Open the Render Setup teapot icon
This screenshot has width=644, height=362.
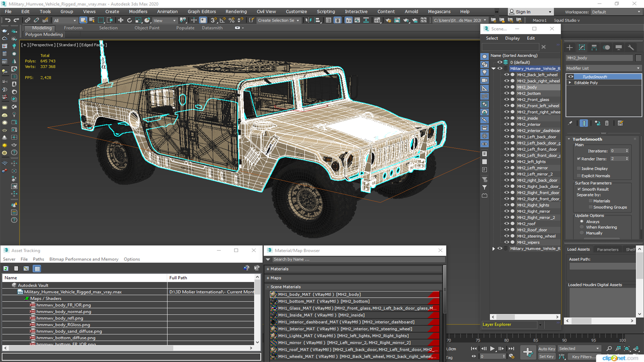(x=388, y=20)
